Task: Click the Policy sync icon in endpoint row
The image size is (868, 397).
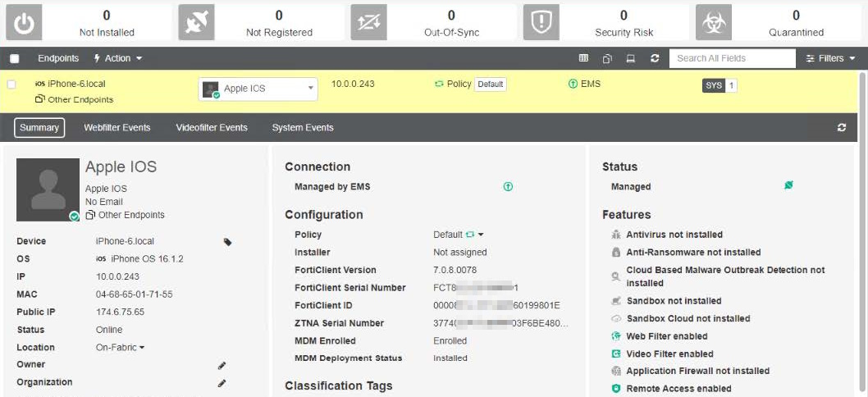Action: (x=440, y=84)
